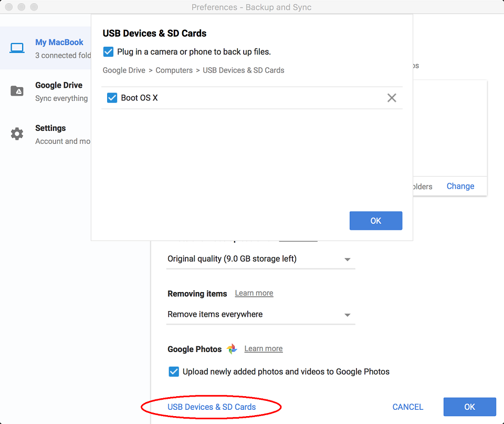The height and width of the screenshot is (424, 504).
Task: Confirm the USB Devices dialog with OK
Action: coord(376,221)
